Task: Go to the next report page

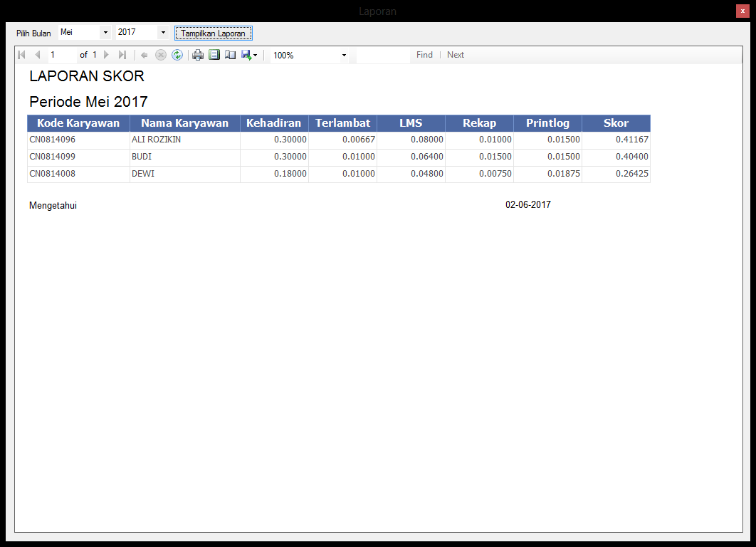Action: pyautogui.click(x=107, y=55)
